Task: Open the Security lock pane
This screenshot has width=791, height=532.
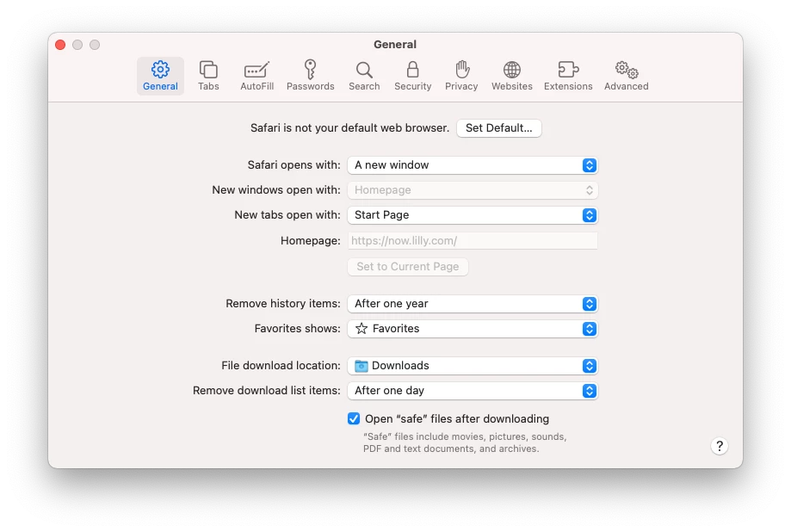Action: pos(412,76)
